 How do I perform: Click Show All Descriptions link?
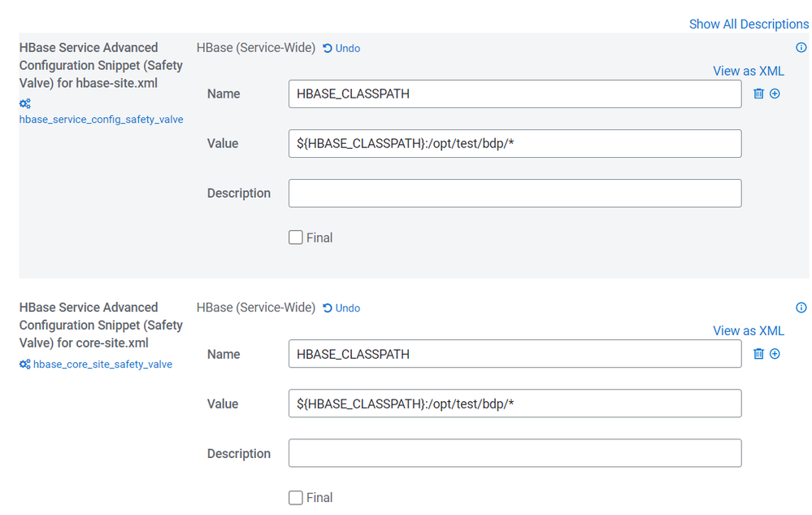(749, 24)
